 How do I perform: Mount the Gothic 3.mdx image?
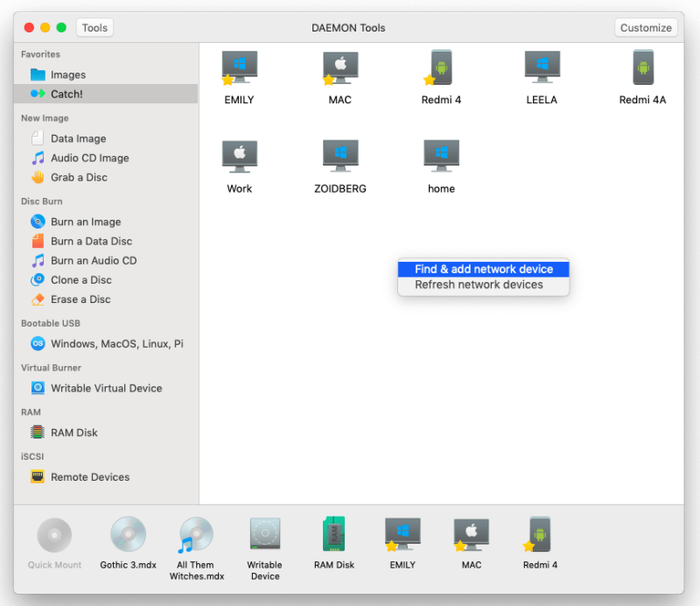pyautogui.click(x=128, y=535)
